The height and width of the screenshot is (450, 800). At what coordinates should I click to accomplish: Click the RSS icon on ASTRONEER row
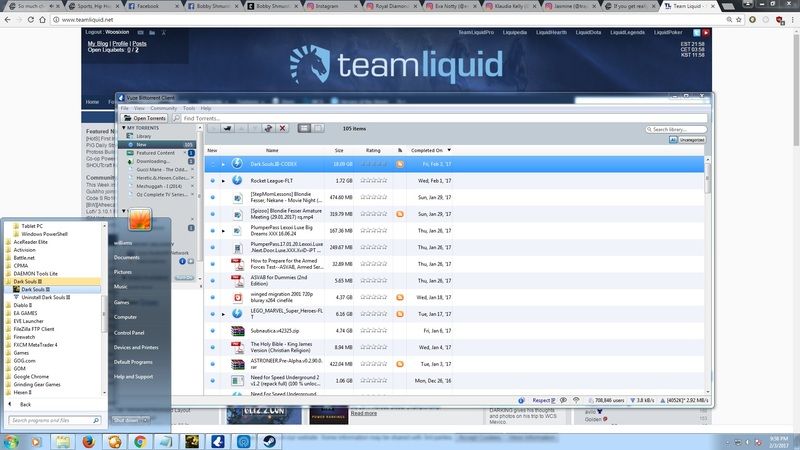[x=400, y=364]
